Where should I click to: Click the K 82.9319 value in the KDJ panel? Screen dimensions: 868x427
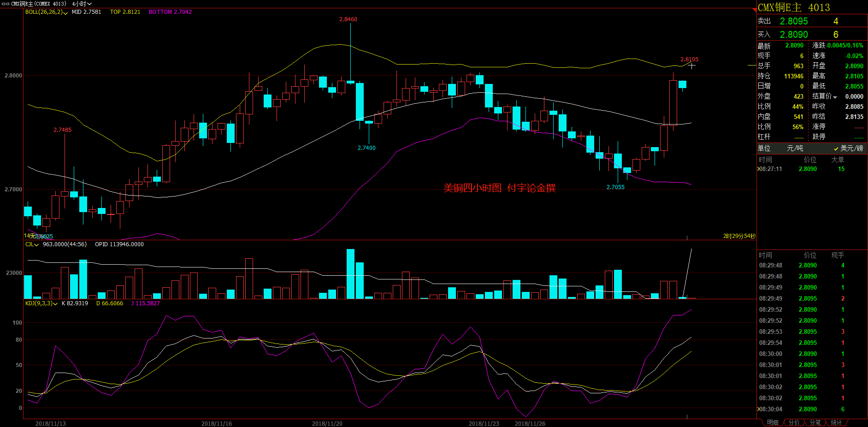tap(75, 303)
